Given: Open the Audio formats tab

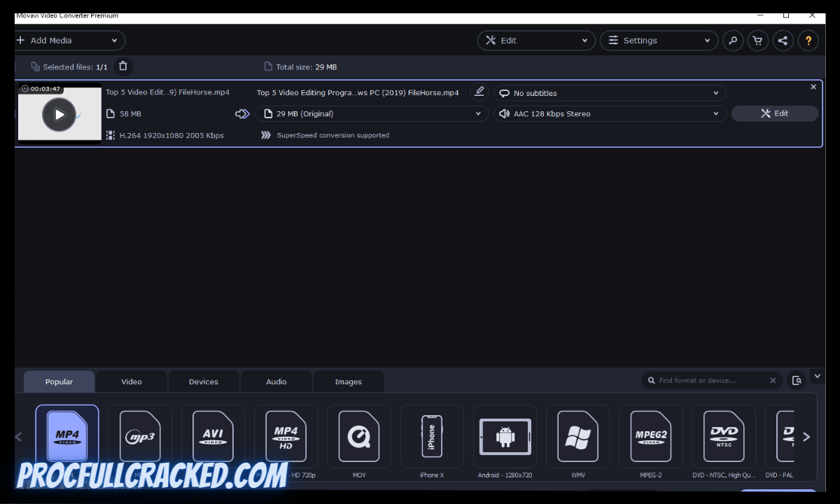Looking at the screenshot, I should (276, 381).
